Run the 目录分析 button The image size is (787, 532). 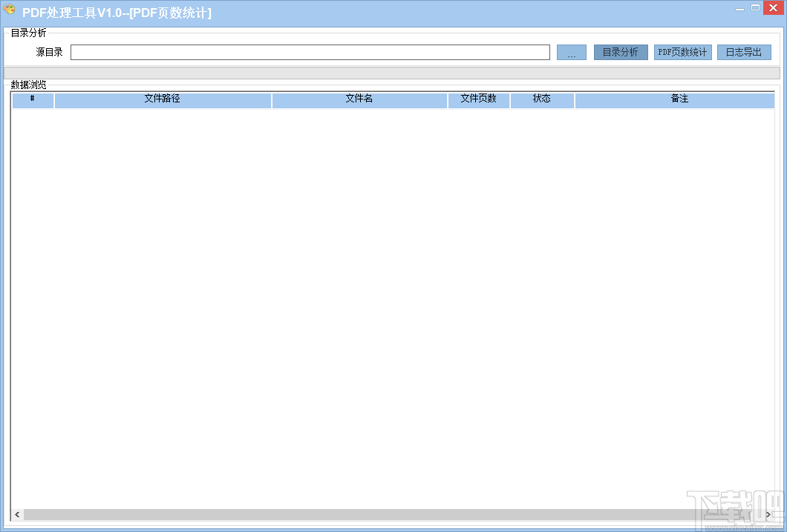click(621, 52)
